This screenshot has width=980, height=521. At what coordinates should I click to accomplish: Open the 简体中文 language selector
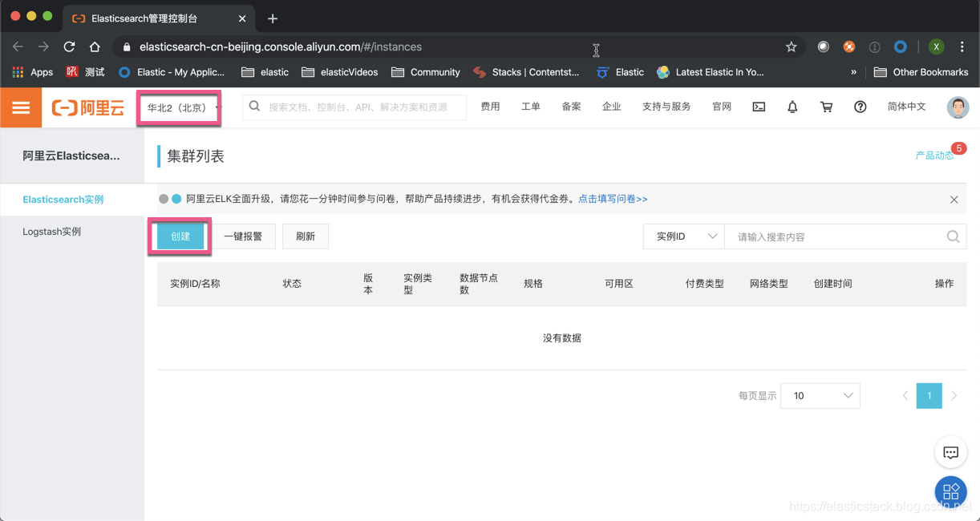pos(906,107)
